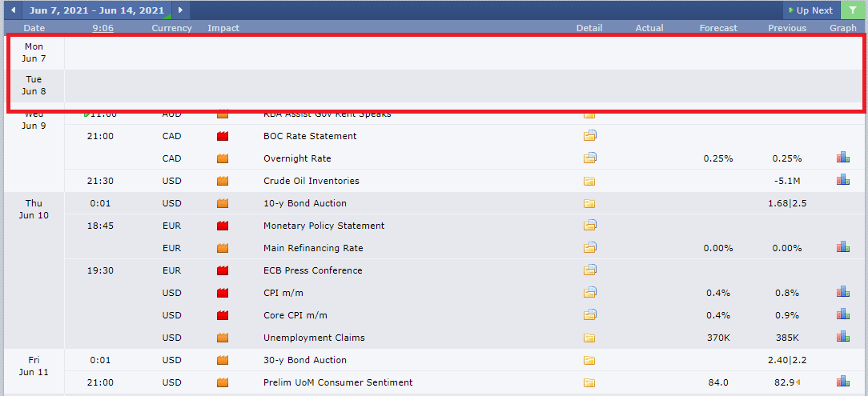The height and width of the screenshot is (396, 868).
Task: Select the Monetary Policy Statement event
Action: (x=323, y=226)
